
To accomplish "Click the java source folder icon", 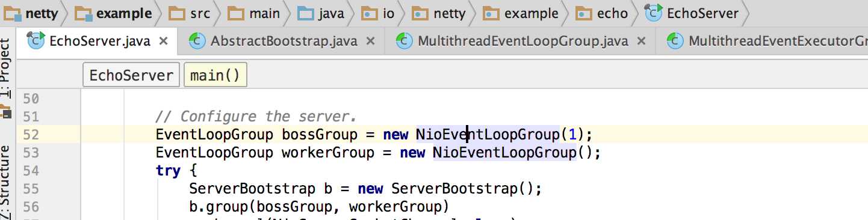I will coord(306,13).
